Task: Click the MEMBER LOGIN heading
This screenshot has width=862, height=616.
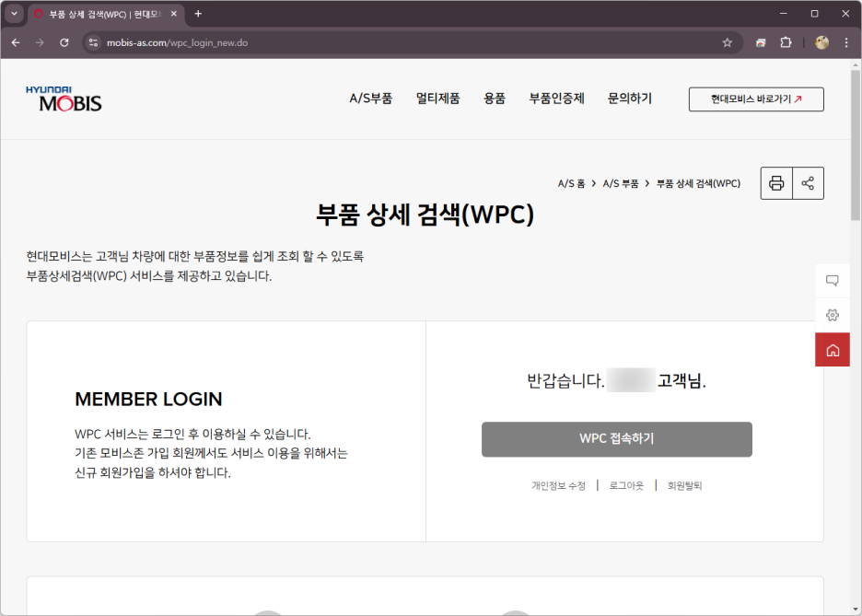Action: (148, 399)
